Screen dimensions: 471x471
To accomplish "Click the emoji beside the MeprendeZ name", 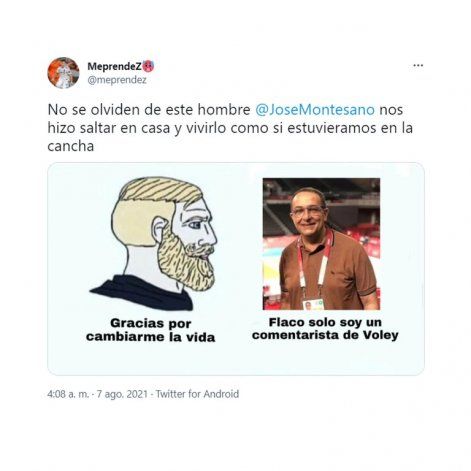I will [x=148, y=66].
